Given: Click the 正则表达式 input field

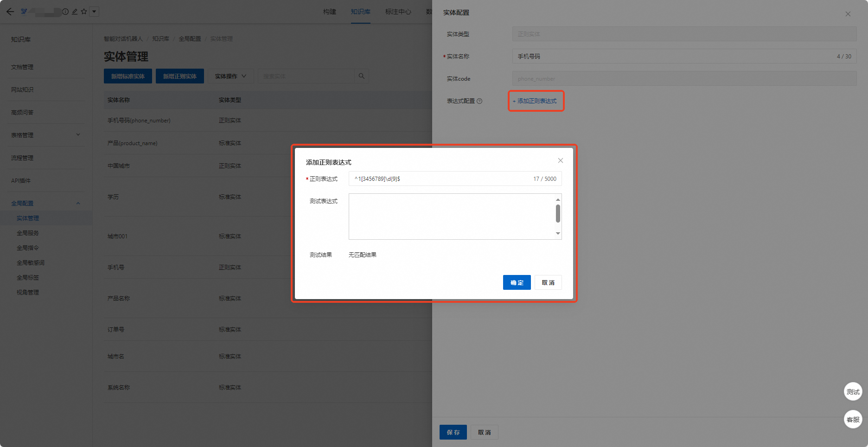Looking at the screenshot, I should click(x=455, y=179).
